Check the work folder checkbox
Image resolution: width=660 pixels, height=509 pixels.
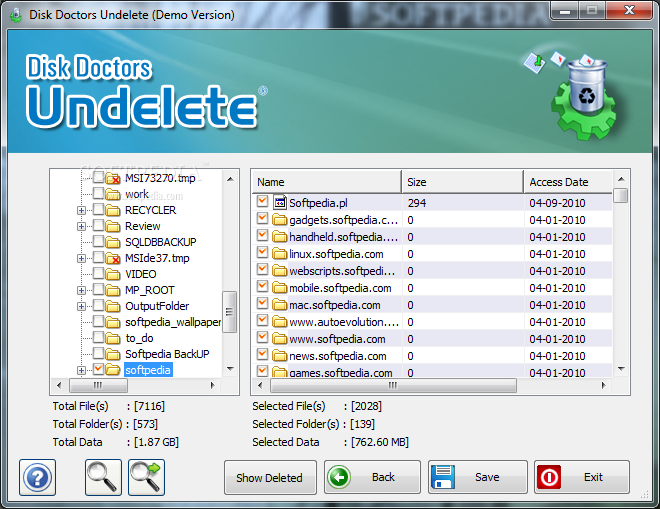pyautogui.click(x=98, y=193)
